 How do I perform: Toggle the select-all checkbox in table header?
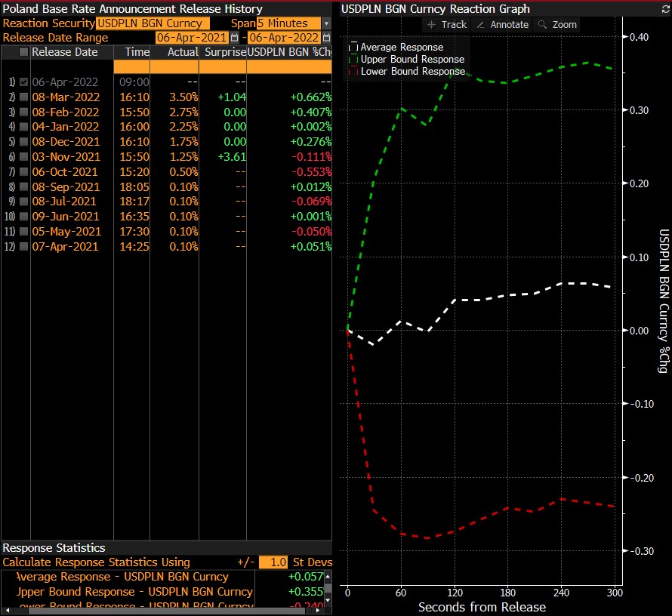pyautogui.click(x=23, y=52)
